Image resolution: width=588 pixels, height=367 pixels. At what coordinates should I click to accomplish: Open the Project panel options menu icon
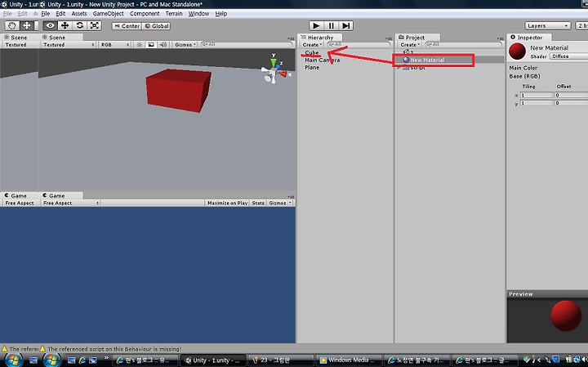tap(501, 38)
